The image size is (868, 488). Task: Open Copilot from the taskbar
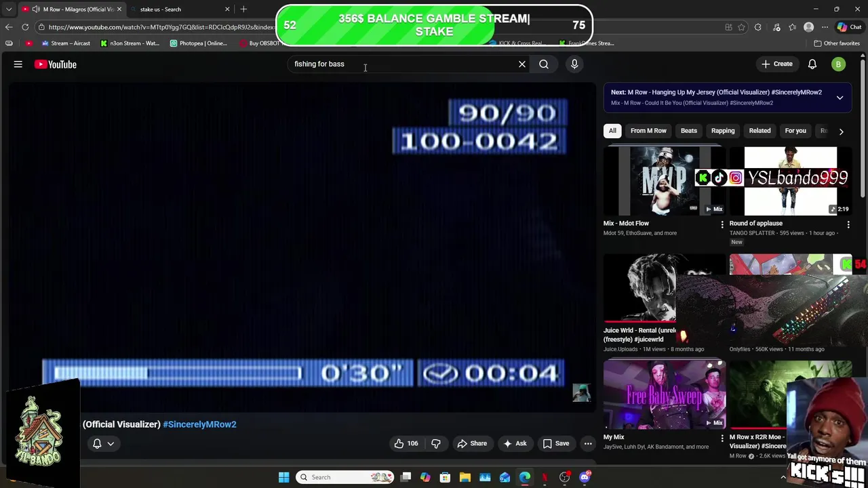pos(425,477)
